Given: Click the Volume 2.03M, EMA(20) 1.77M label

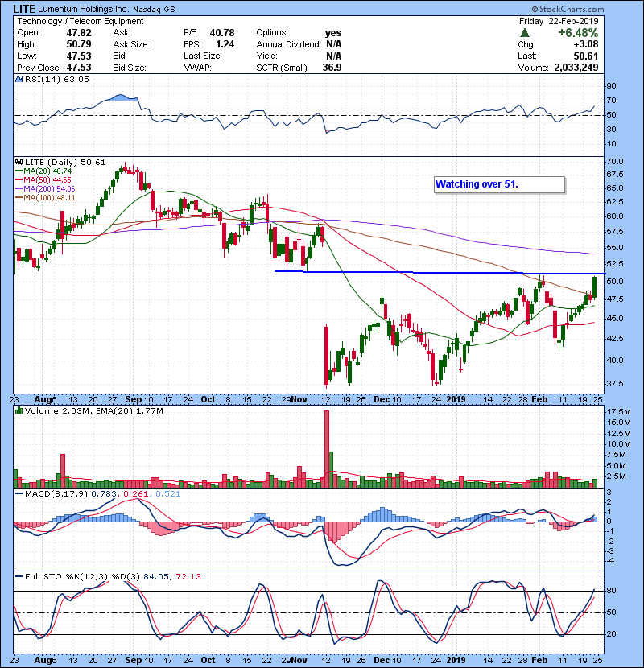Looking at the screenshot, I should point(93,411).
